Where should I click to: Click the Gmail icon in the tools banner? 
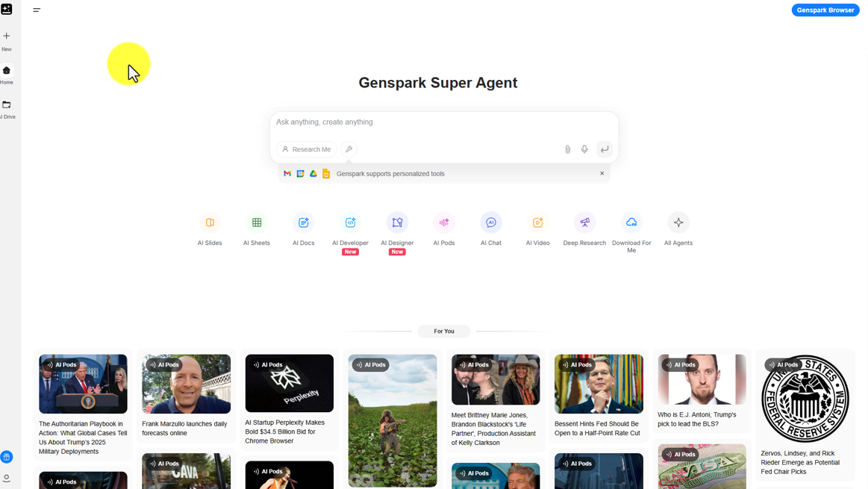287,174
